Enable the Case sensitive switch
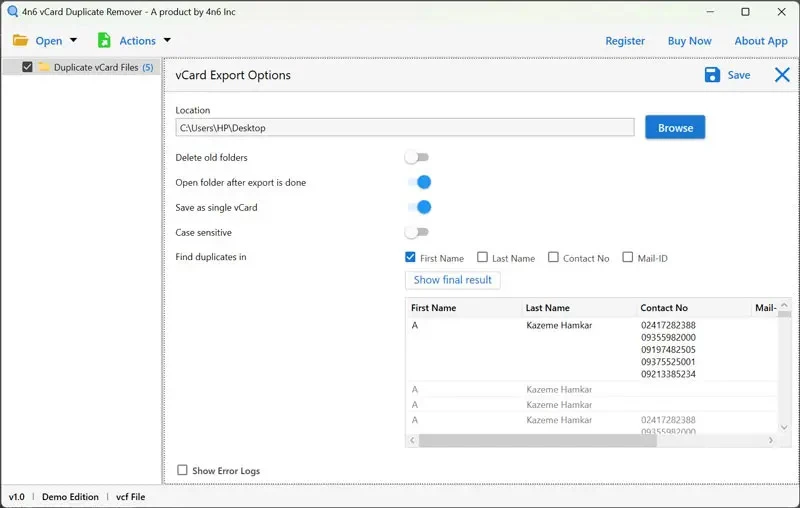800x508 pixels. point(417,232)
